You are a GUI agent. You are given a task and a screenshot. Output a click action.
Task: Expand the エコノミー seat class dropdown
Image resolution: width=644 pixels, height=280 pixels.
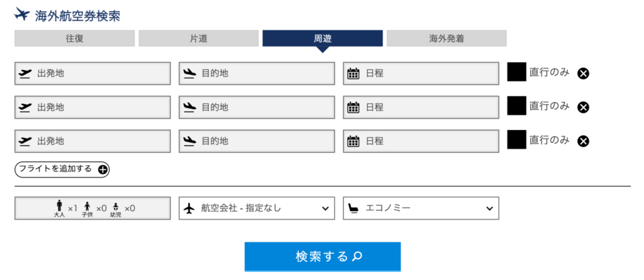(x=421, y=208)
